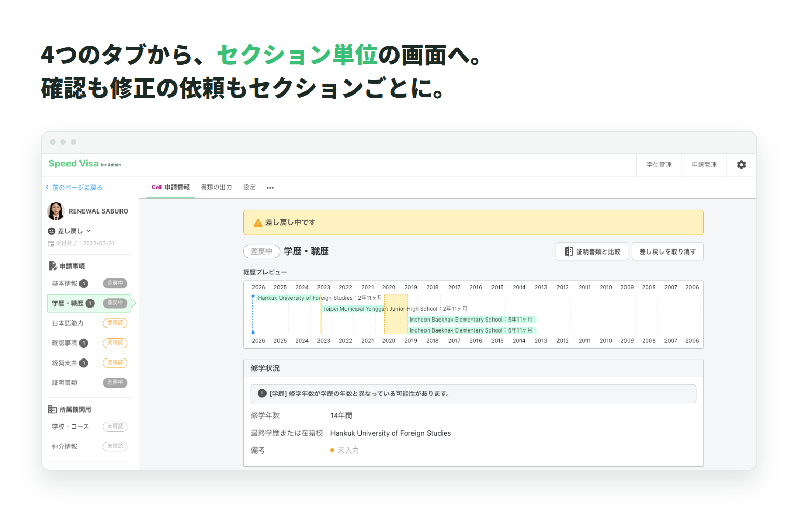Switch to the 書類の出力 tab
Viewport: 798px width, 532px height.
coord(216,187)
